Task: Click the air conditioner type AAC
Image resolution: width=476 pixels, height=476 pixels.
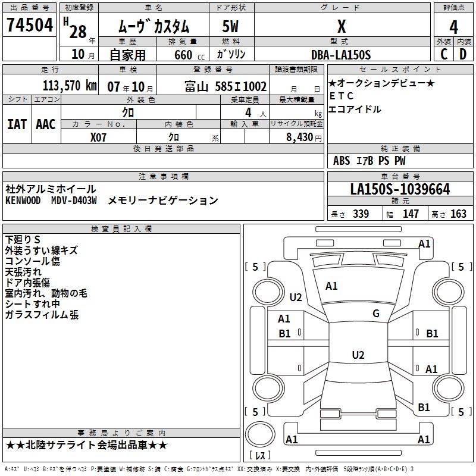Action: pos(46,124)
